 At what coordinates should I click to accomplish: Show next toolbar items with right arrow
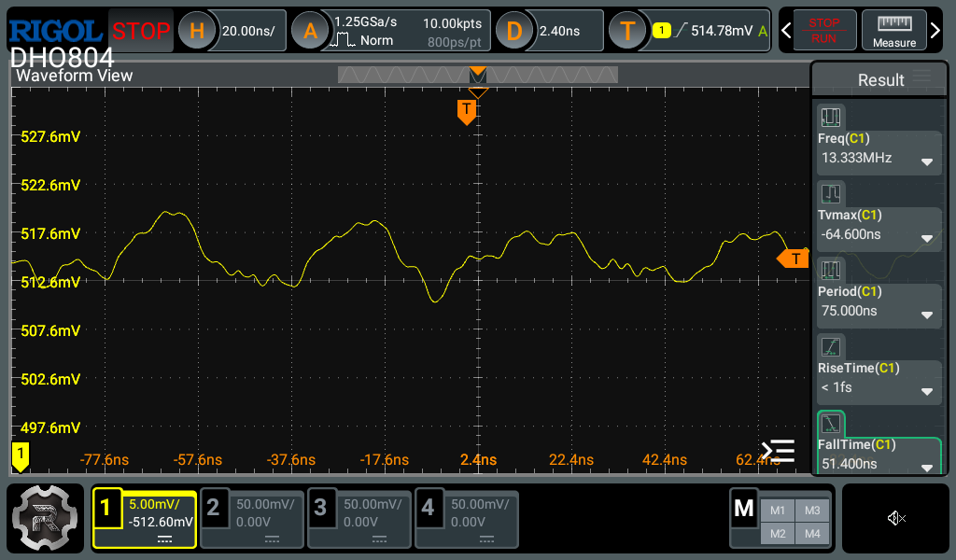coord(936,31)
